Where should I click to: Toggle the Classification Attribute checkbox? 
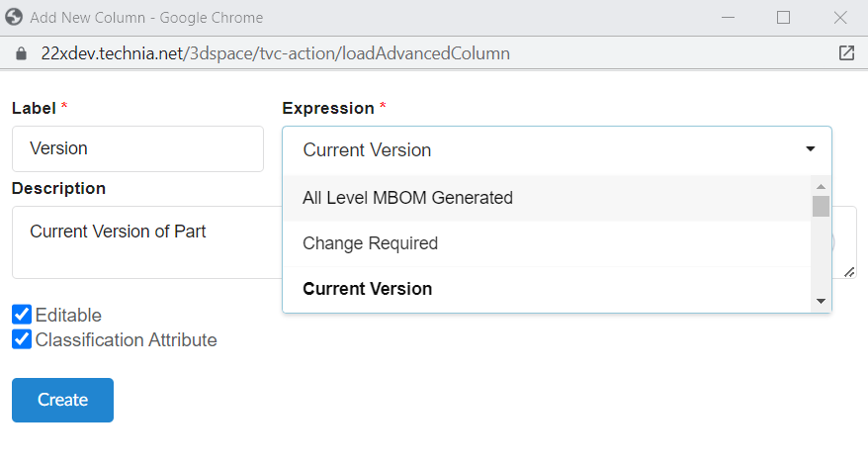[x=22, y=339]
